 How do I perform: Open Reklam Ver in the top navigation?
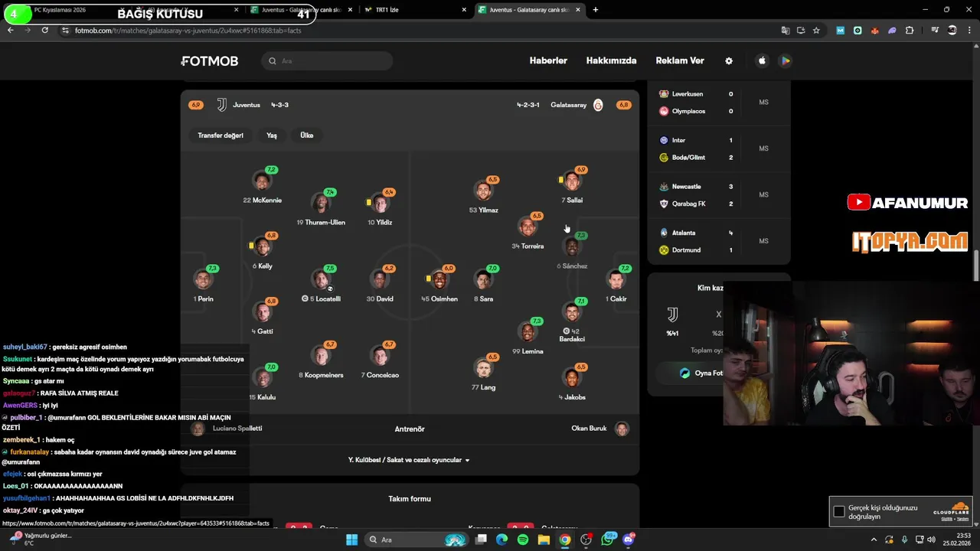click(x=680, y=61)
